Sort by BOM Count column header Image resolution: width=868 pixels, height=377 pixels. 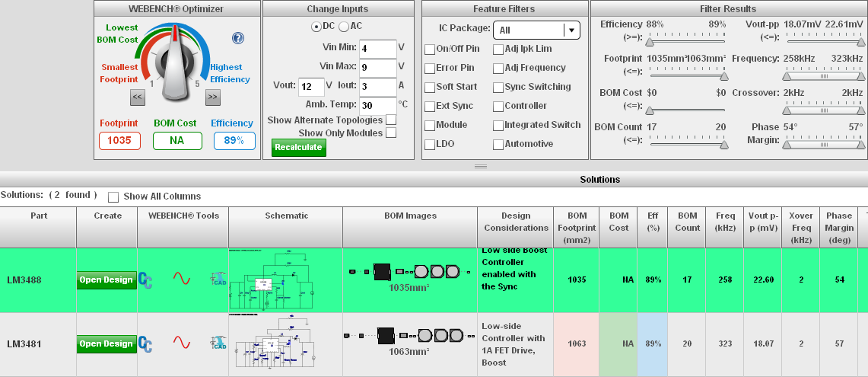687,228
